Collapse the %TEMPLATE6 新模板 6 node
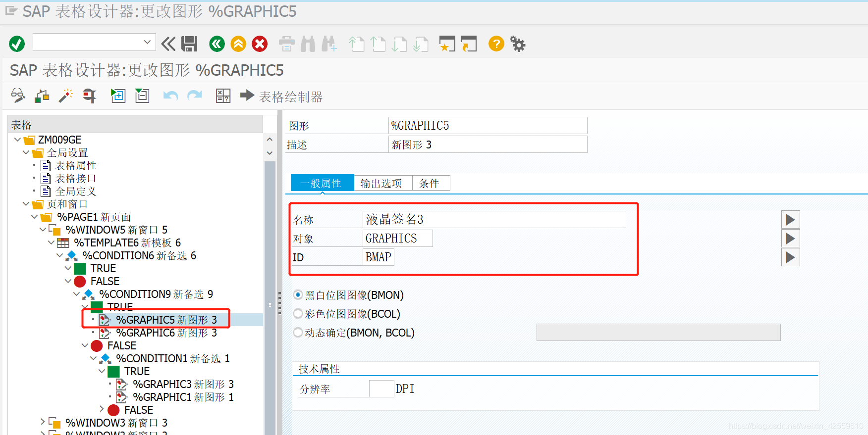 tap(52, 242)
